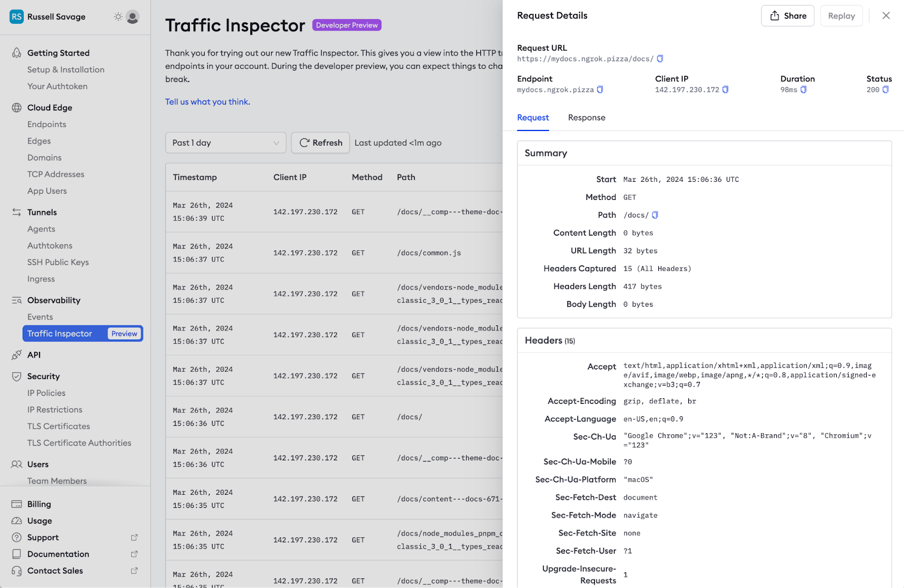Click the Replay button
Viewport: 904px width, 588px height.
pyautogui.click(x=841, y=16)
